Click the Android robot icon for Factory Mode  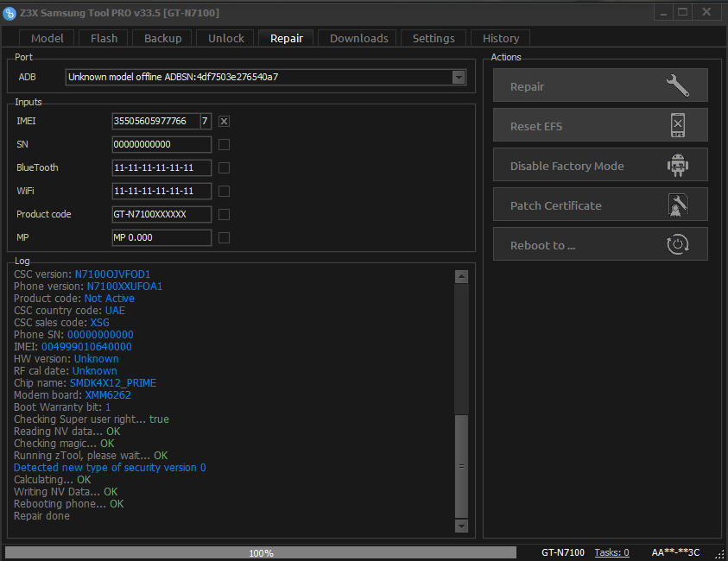pyautogui.click(x=678, y=165)
